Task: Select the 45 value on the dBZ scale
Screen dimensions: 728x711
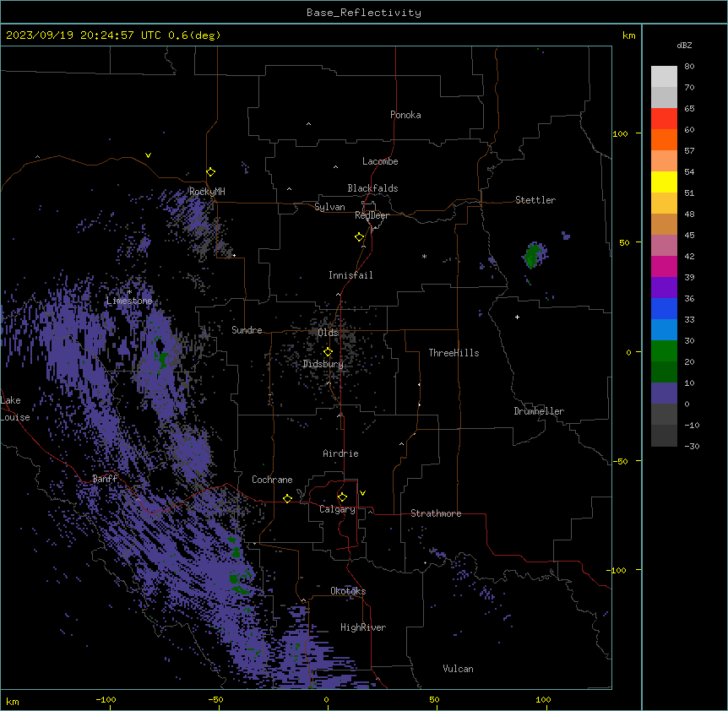Action: coord(689,236)
